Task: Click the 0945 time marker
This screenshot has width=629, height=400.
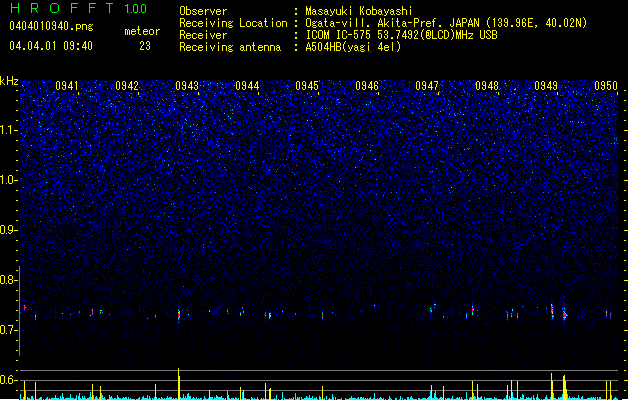Action: (x=307, y=86)
